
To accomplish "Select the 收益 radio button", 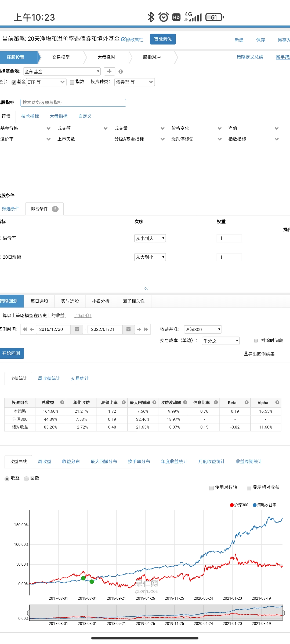I will point(7,479).
